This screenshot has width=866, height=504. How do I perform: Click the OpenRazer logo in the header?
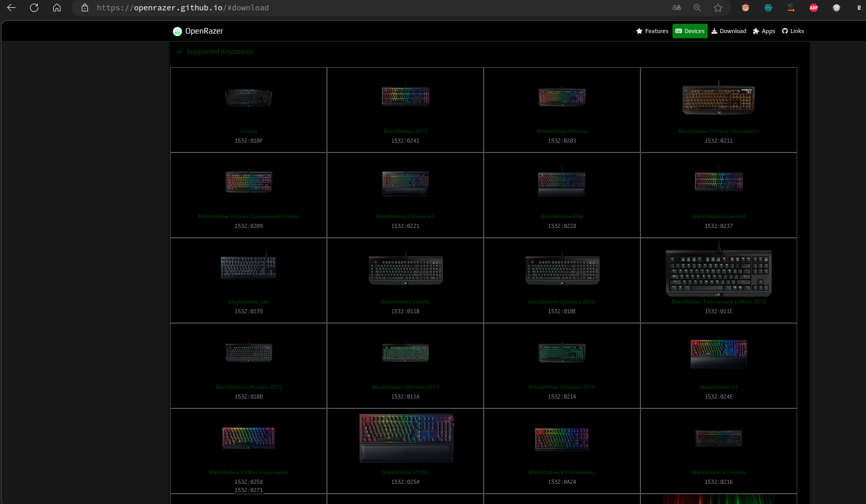(x=198, y=31)
